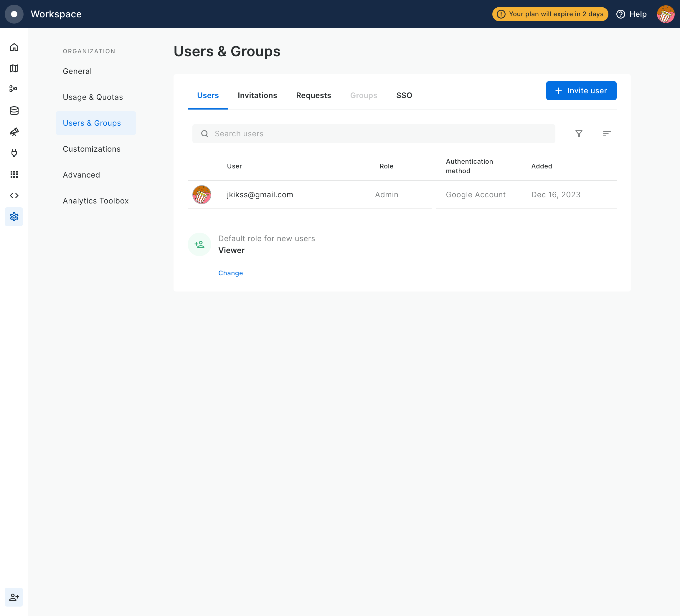
Task: Click the add user icon at bottom
Action: (x=14, y=597)
